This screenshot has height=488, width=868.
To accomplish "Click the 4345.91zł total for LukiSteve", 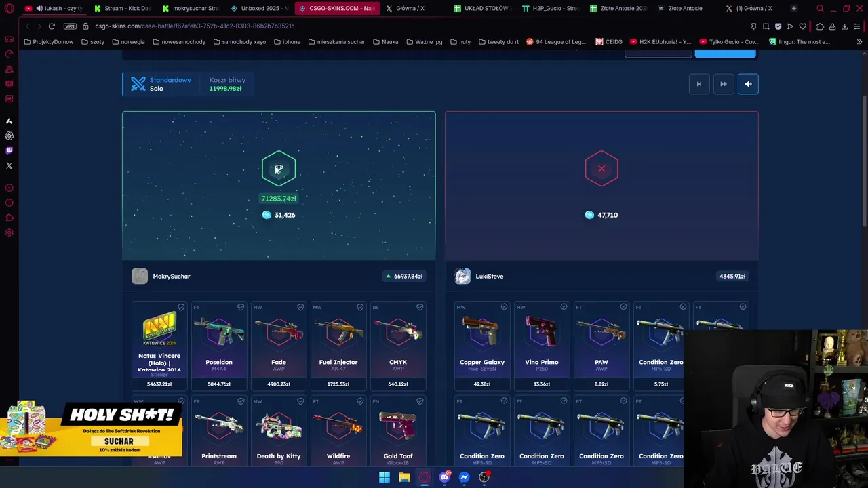I will click(732, 276).
